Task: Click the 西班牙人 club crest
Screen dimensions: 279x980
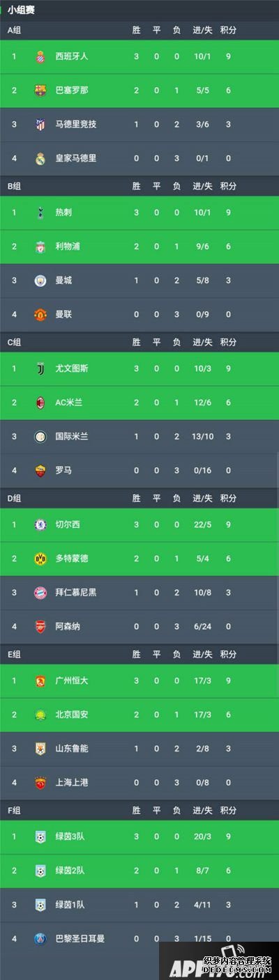Action: (x=40, y=56)
